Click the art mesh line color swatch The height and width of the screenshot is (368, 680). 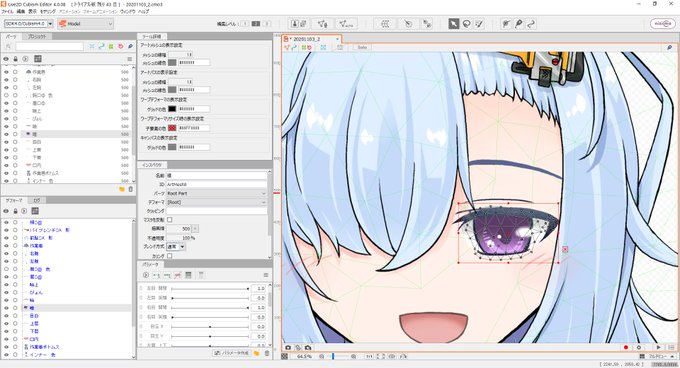pyautogui.click(x=172, y=62)
